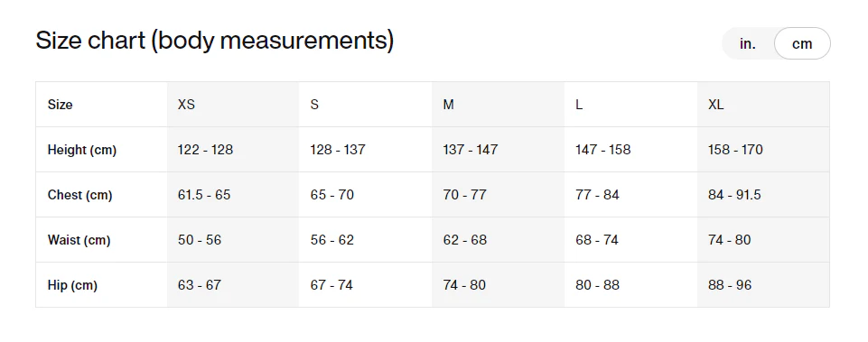
Task: Click the S chest value 65 - 70
Action: (332, 195)
